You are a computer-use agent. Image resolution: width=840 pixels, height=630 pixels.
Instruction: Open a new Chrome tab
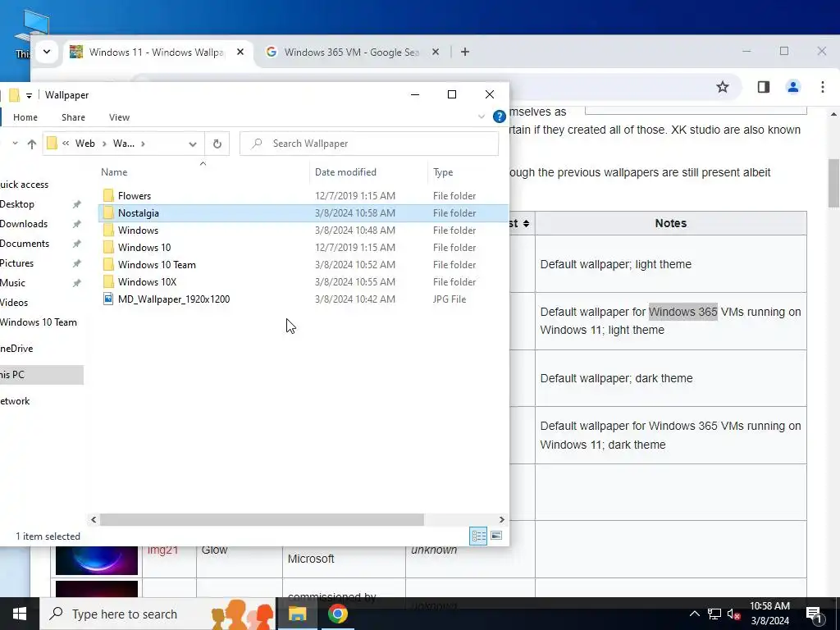pos(465,52)
